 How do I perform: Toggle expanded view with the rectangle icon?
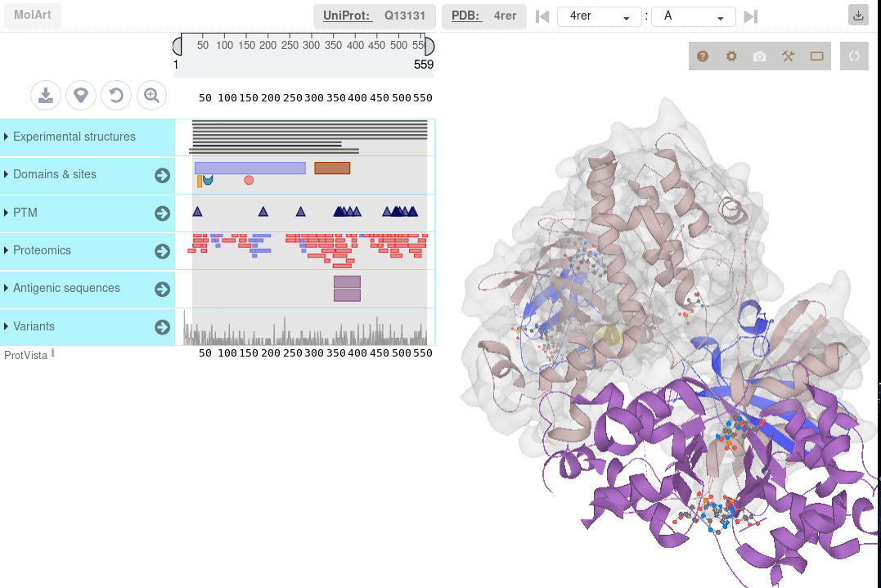(816, 56)
